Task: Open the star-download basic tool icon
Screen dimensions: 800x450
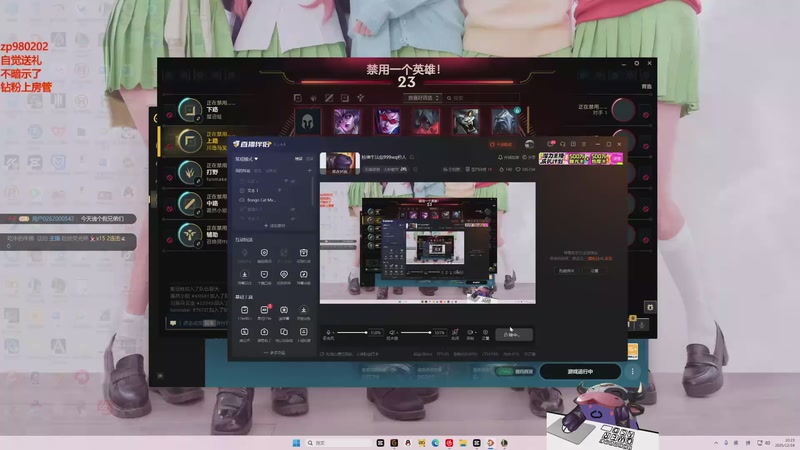Action: tap(303, 312)
